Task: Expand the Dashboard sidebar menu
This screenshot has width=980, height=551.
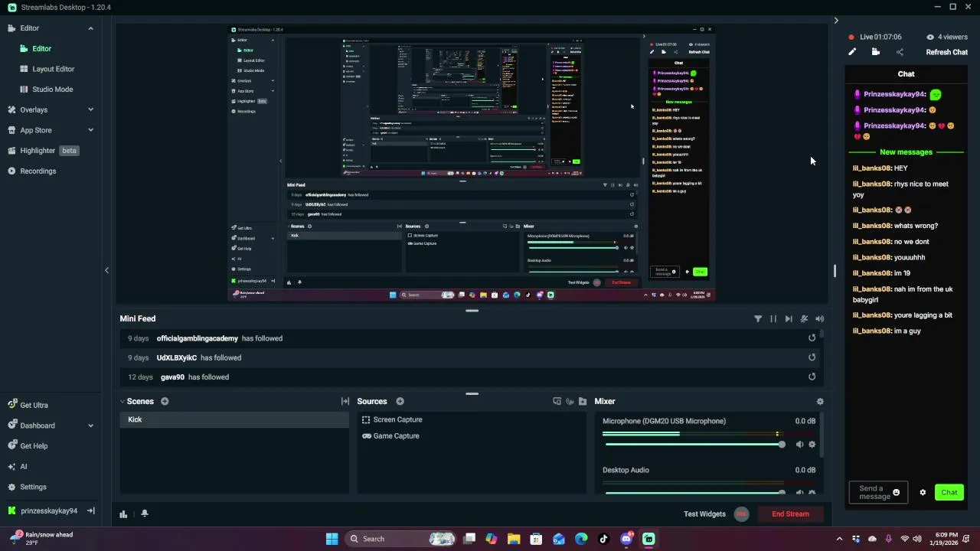Action: (90, 425)
